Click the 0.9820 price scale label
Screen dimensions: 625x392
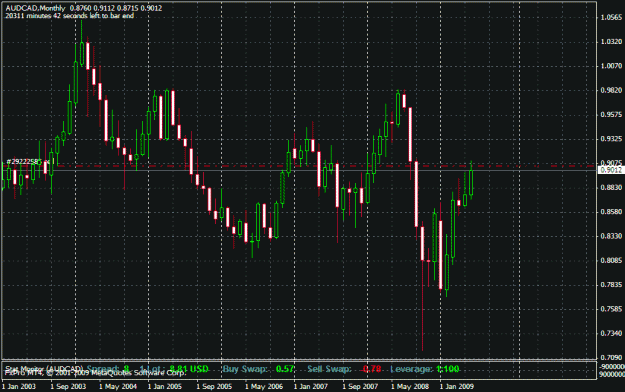[611, 91]
